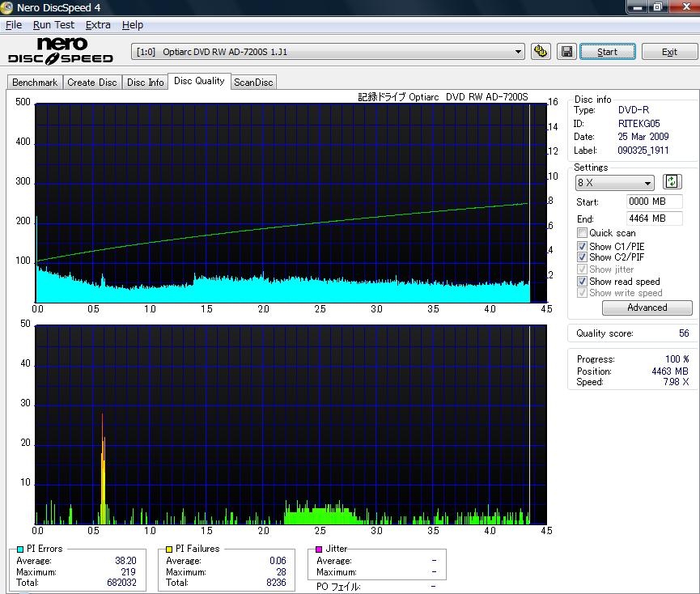Click the End position field showing 4464 MB
700x594 pixels.
click(x=654, y=219)
